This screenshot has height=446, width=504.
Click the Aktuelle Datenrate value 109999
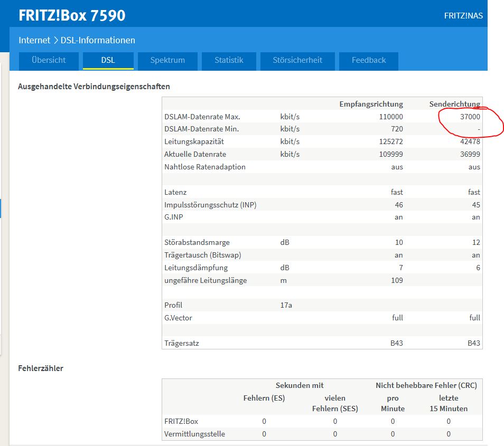point(391,154)
